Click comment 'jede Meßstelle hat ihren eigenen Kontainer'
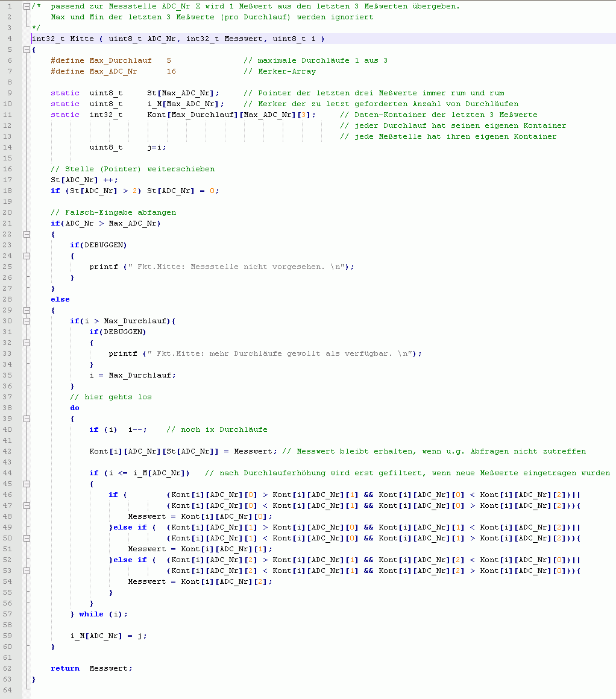This screenshot has height=699, width=616. click(x=455, y=136)
